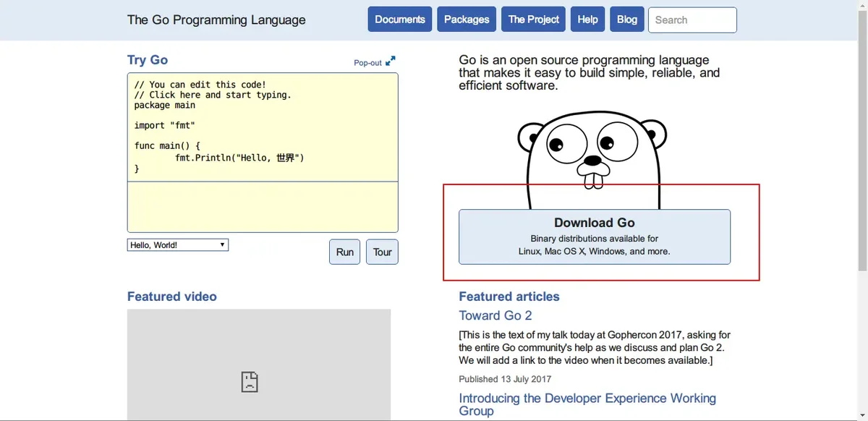Open the Help menu
Image resolution: width=868 pixels, height=421 pixels.
[588, 20]
